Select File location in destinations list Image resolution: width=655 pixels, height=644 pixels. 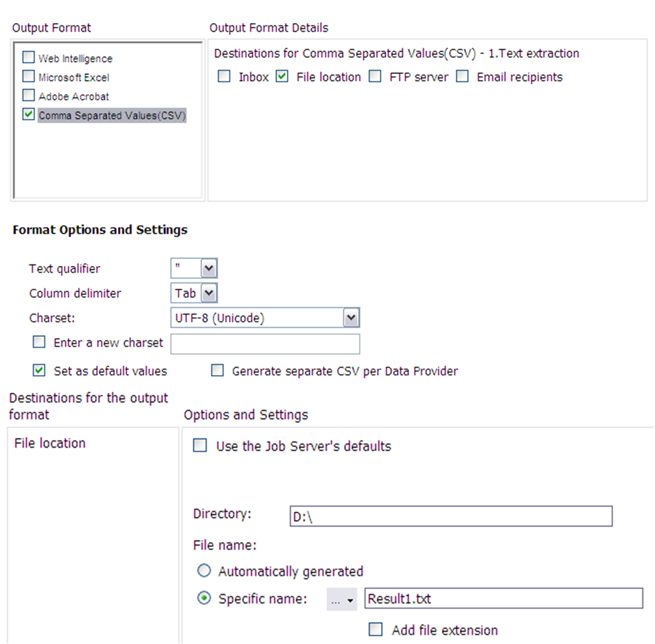(x=49, y=443)
